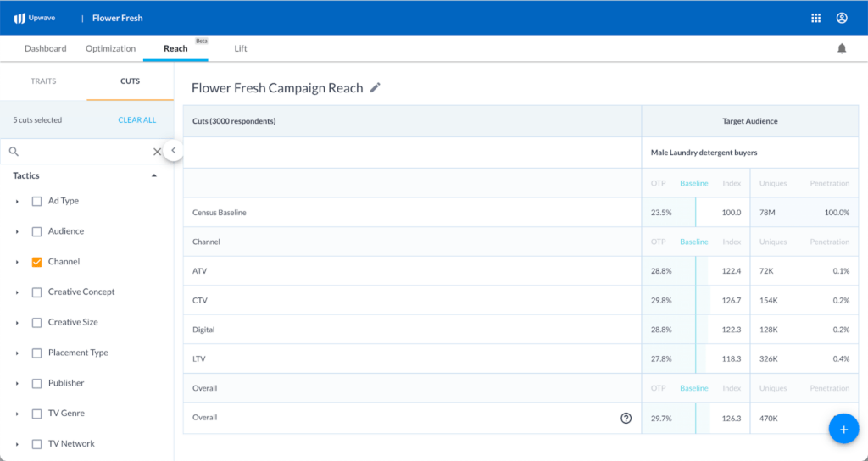868x461 pixels.
Task: Check the Placement Type checkbox
Action: point(36,353)
